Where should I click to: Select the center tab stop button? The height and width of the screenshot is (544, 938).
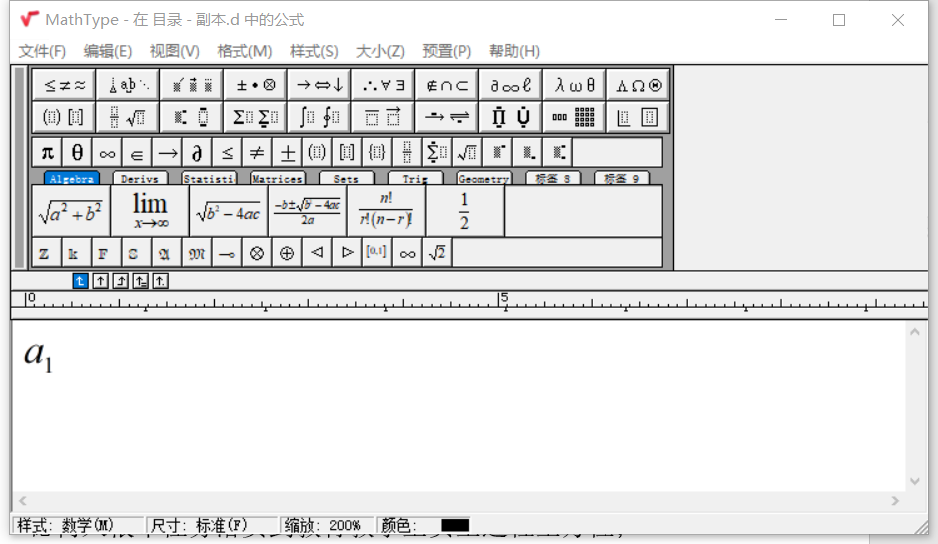pyautogui.click(x=100, y=281)
